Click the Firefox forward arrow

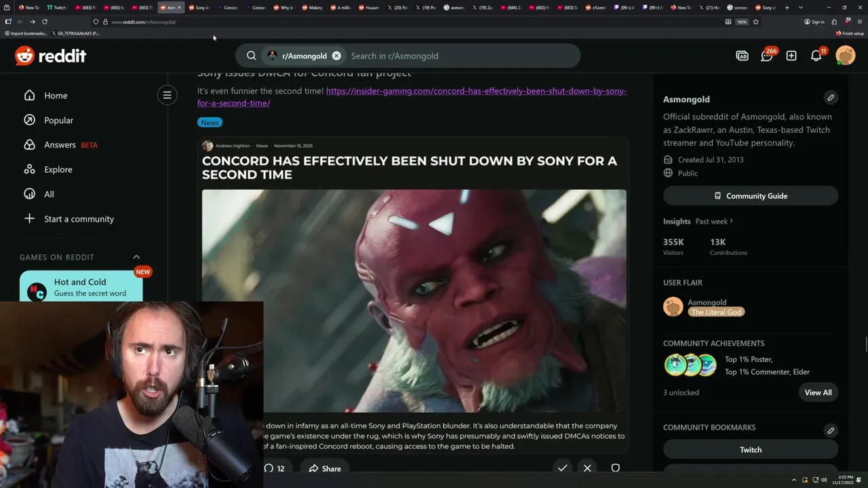(x=32, y=22)
